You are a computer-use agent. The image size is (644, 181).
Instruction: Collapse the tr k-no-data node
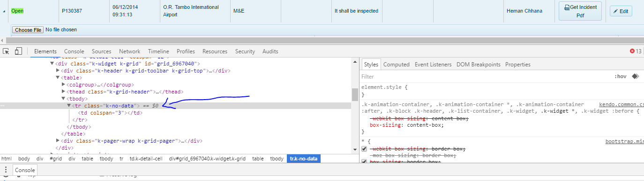pos(69,106)
